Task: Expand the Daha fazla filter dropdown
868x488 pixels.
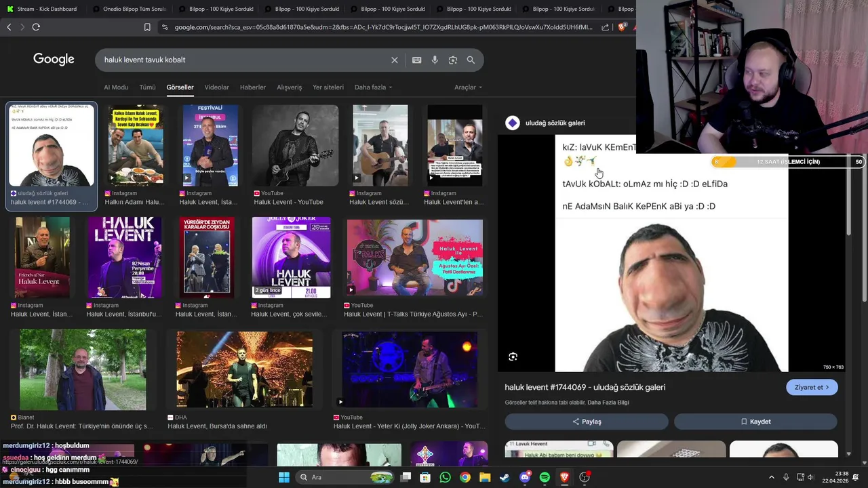Action: click(x=373, y=87)
